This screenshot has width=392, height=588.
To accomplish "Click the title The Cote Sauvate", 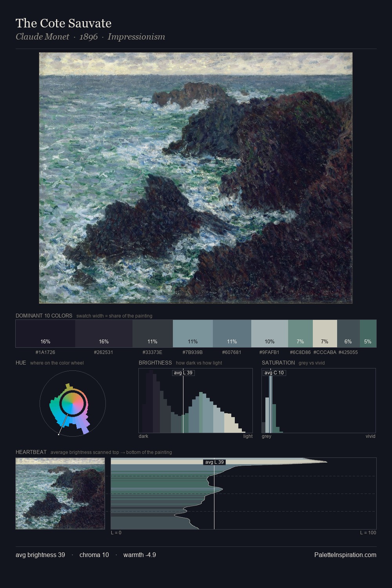I will pos(64,23).
